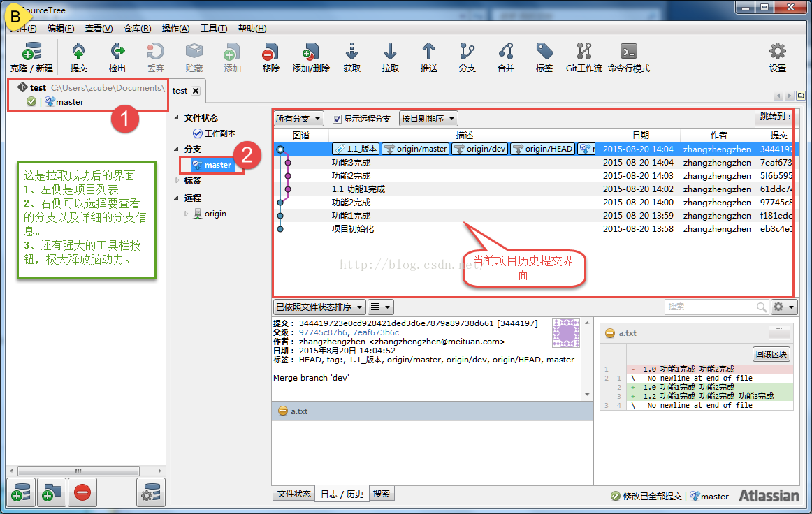Open parent commit link 7eaf673b6c

pos(376,332)
